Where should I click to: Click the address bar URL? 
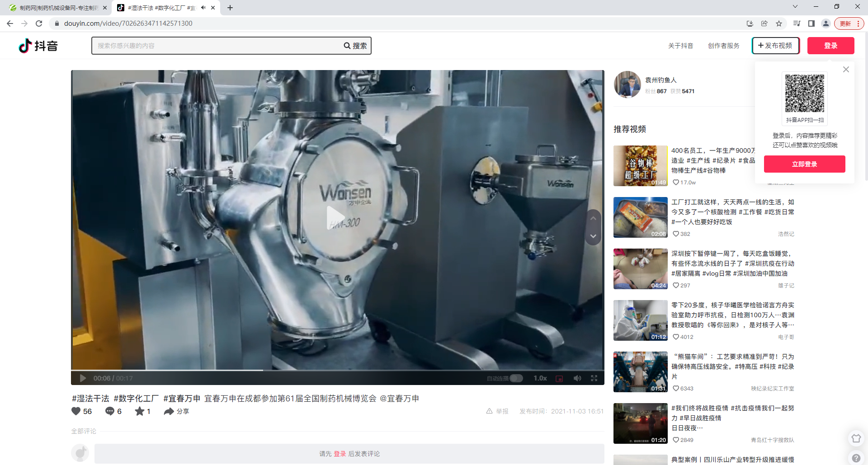pyautogui.click(x=128, y=23)
